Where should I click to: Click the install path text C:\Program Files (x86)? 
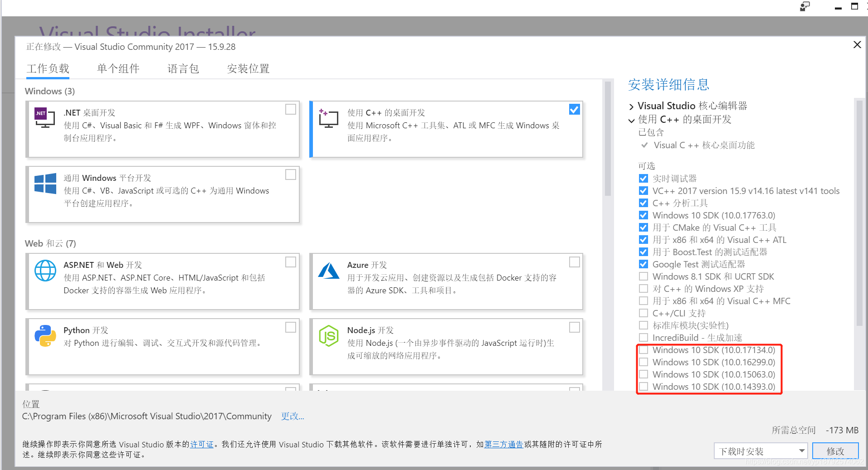click(146, 416)
